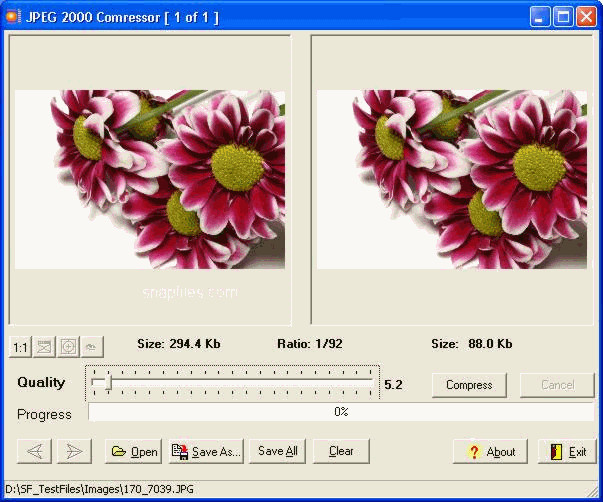Click the center crosshair view icon

pos(68,347)
